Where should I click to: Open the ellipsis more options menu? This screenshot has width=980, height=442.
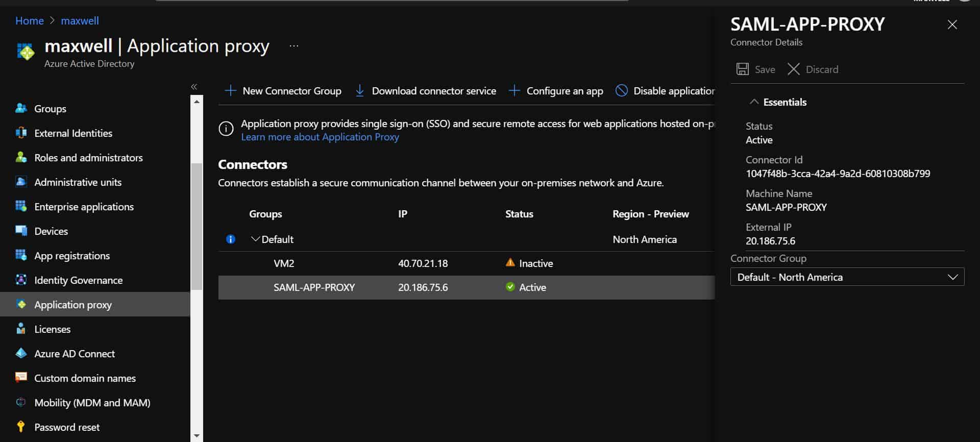(x=294, y=46)
